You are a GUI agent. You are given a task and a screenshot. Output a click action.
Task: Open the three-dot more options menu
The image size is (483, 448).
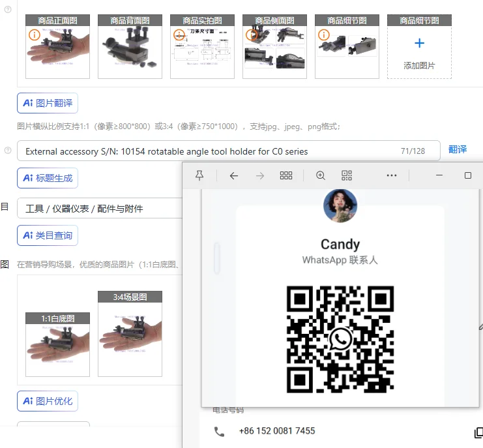pos(392,175)
